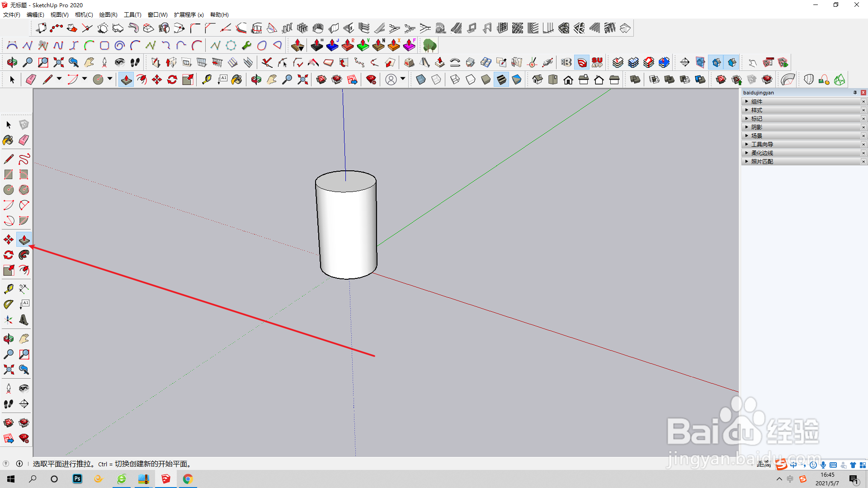The height and width of the screenshot is (488, 868).
Task: Select the Rotated Rectangle tool
Action: (24, 174)
